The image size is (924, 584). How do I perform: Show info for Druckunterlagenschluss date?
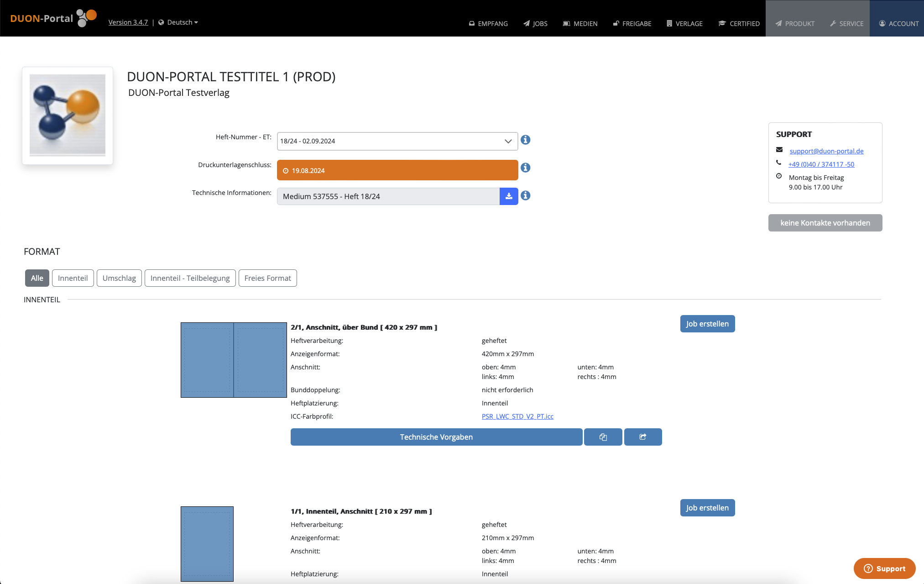coord(526,168)
